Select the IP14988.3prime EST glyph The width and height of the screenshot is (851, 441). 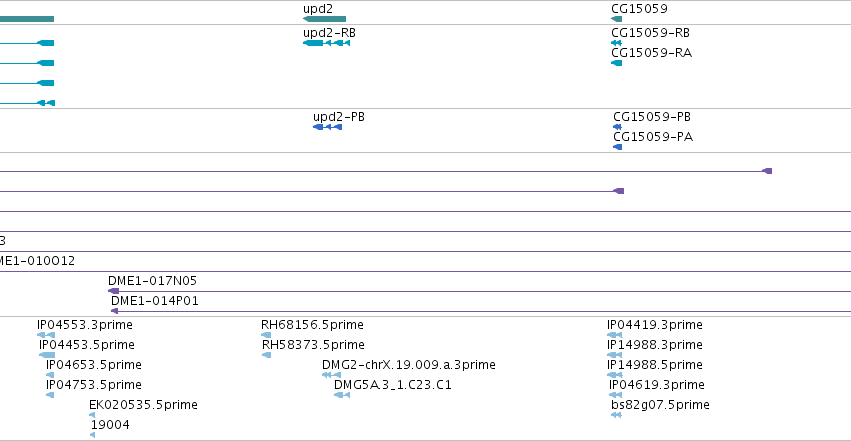(x=615, y=355)
